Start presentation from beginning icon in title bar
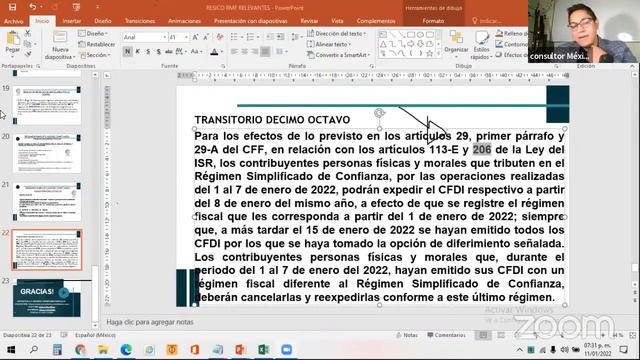The image size is (640, 360). click(x=76, y=7)
